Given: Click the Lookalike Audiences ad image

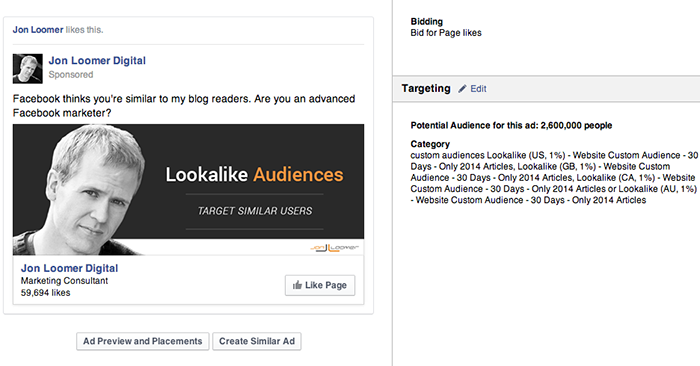Looking at the screenshot, I should click(188, 190).
